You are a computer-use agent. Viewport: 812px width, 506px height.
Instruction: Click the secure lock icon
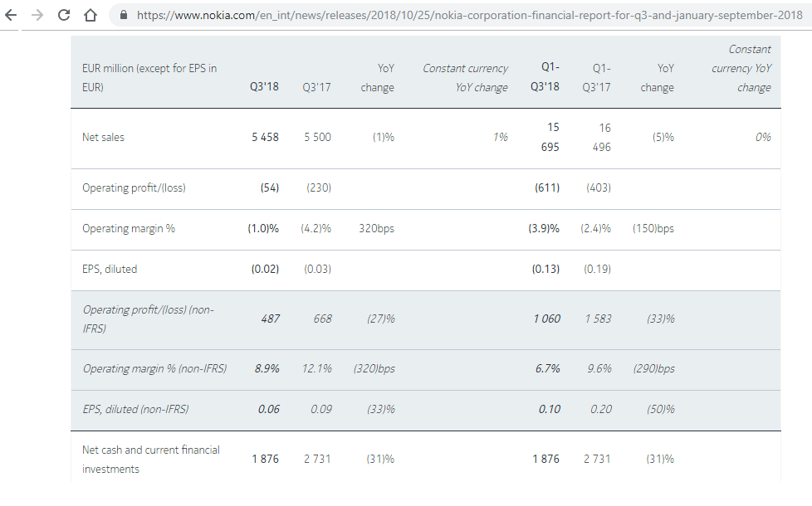pos(123,15)
